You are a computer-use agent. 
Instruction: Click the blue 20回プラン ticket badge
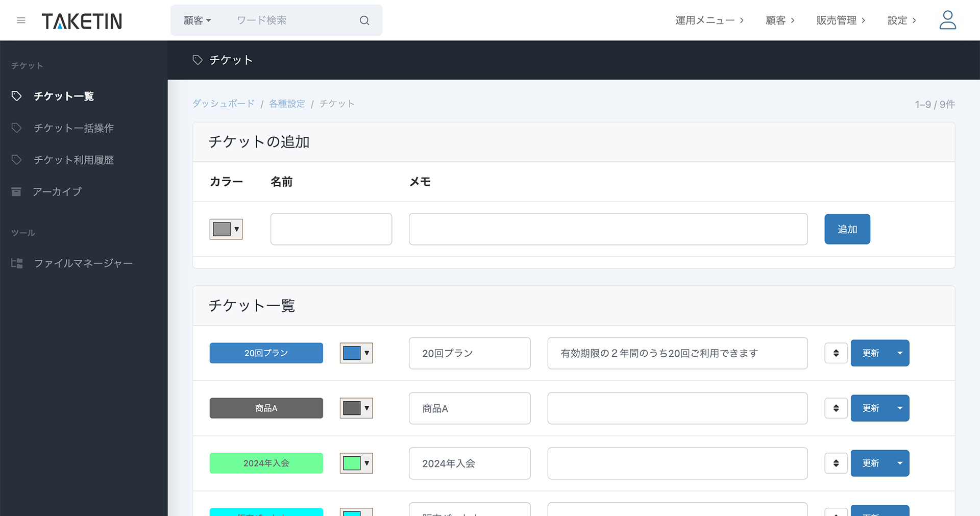[x=266, y=353]
